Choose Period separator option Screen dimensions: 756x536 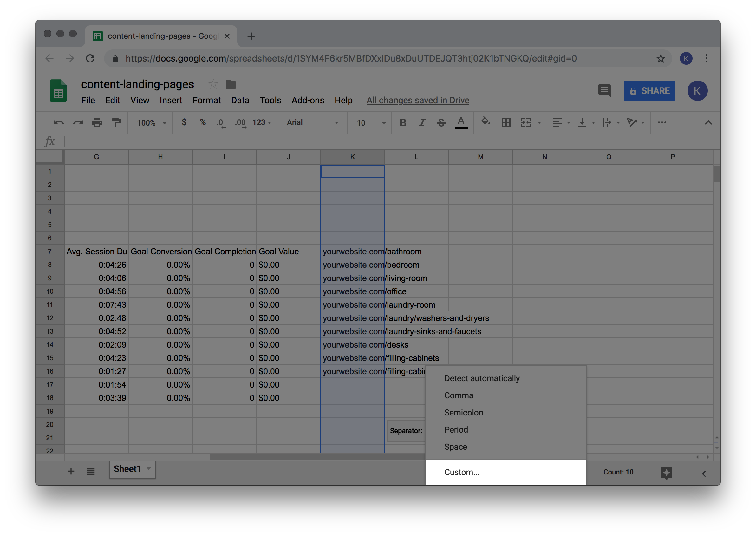[505, 430]
